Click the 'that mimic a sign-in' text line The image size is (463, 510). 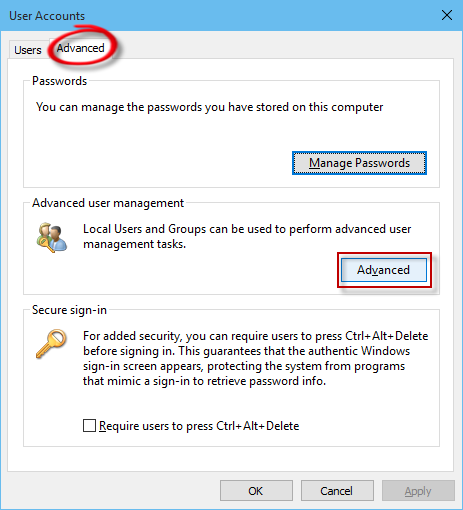[204, 381]
